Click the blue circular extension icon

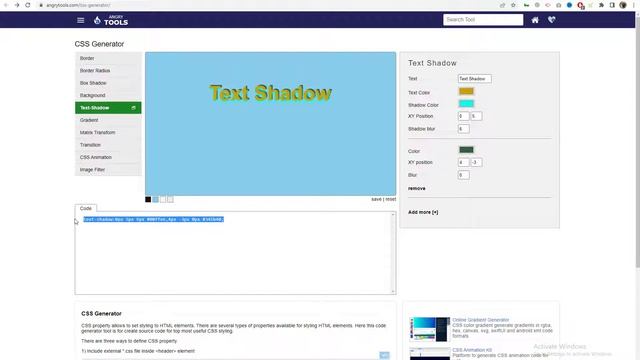point(569,5)
